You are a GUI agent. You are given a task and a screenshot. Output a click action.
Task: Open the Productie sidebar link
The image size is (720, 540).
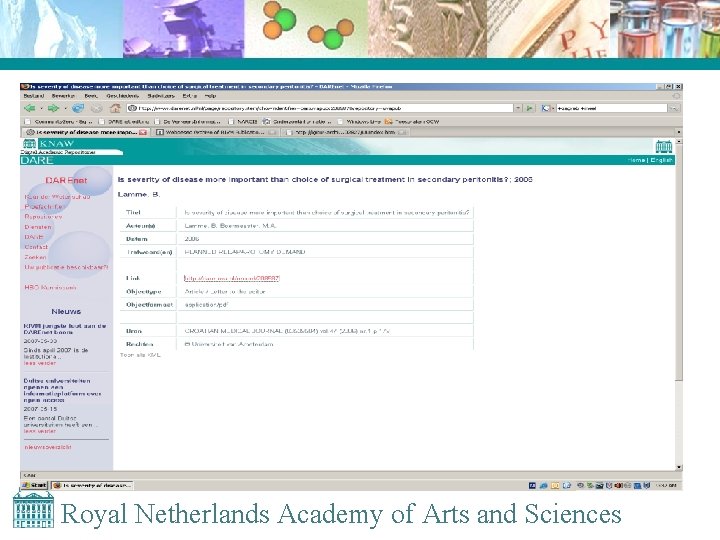point(43,207)
